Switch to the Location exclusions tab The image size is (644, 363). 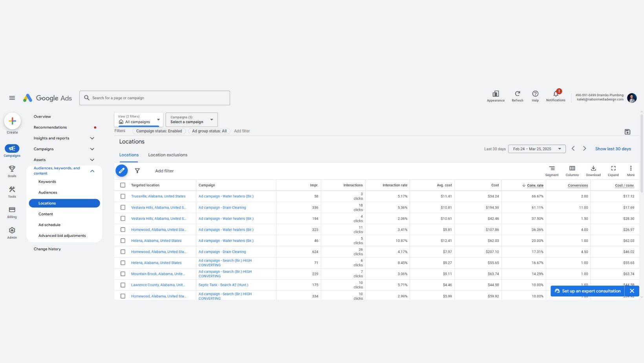point(168,155)
